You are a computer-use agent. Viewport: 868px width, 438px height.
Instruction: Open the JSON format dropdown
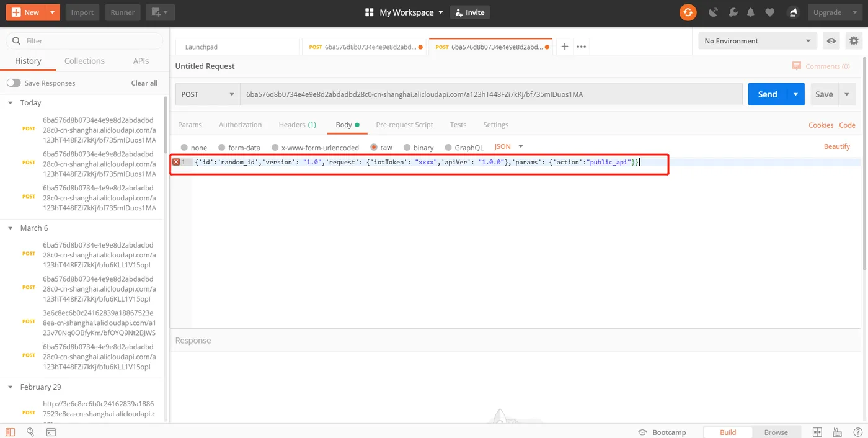coord(509,146)
